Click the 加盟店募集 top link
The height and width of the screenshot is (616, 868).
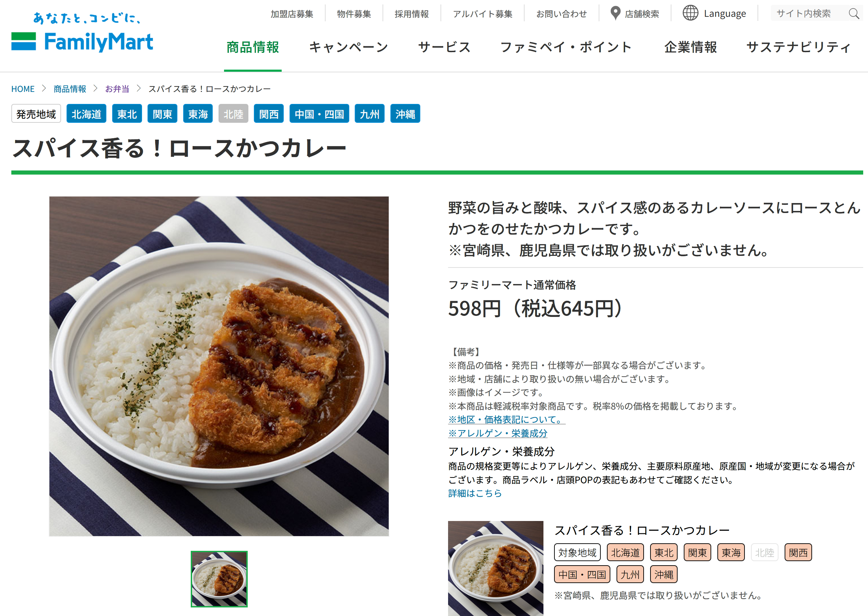pyautogui.click(x=292, y=14)
